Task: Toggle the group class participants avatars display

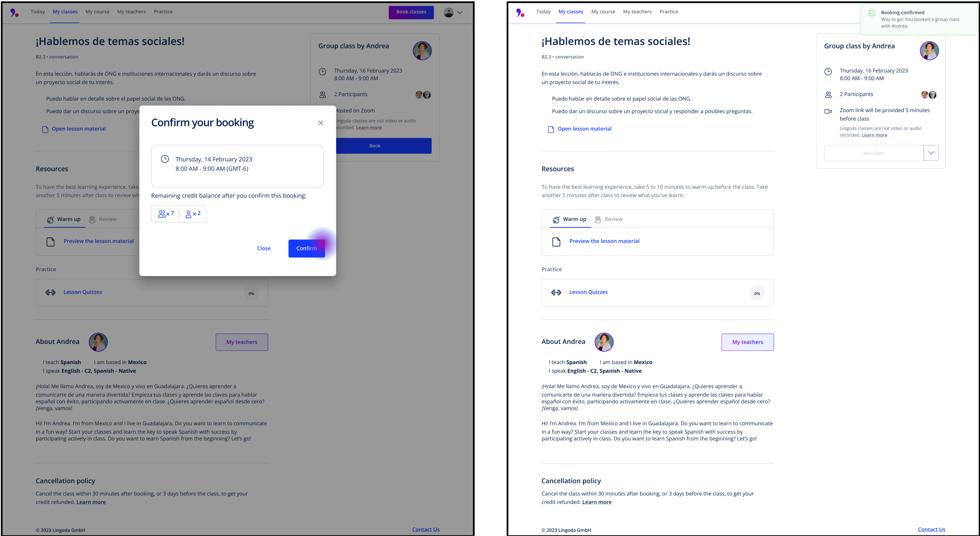Action: [929, 94]
